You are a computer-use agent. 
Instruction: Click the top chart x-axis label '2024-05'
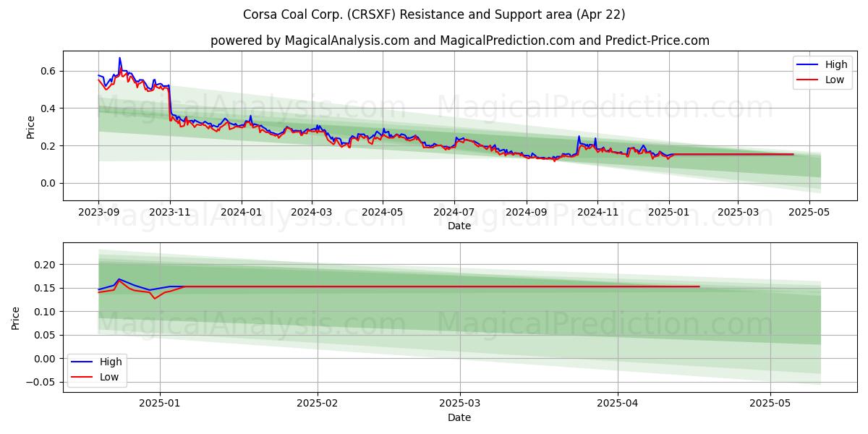(383, 212)
